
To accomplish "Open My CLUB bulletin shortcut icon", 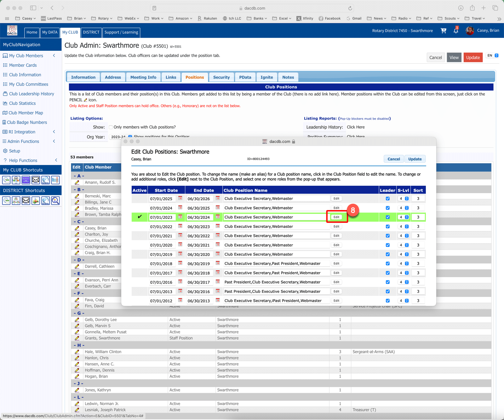I will [x=26, y=180].
